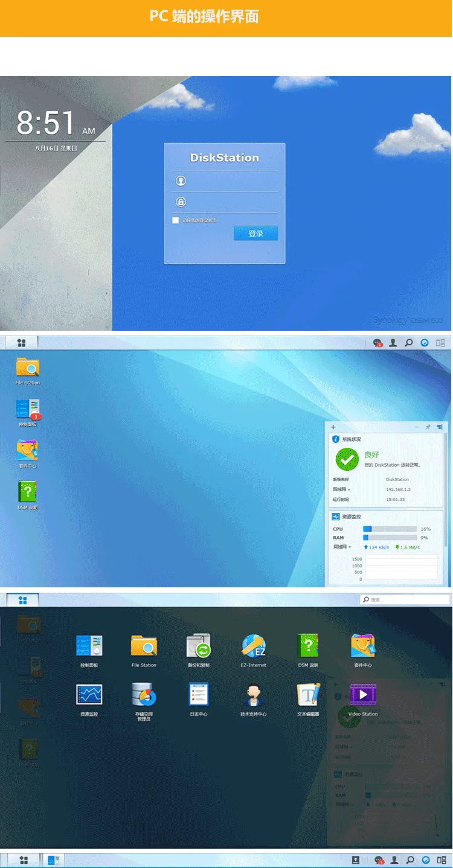This screenshot has width=453, height=868.
Task: Open 技术支持中心 in the main menu grid
Action: point(254,700)
